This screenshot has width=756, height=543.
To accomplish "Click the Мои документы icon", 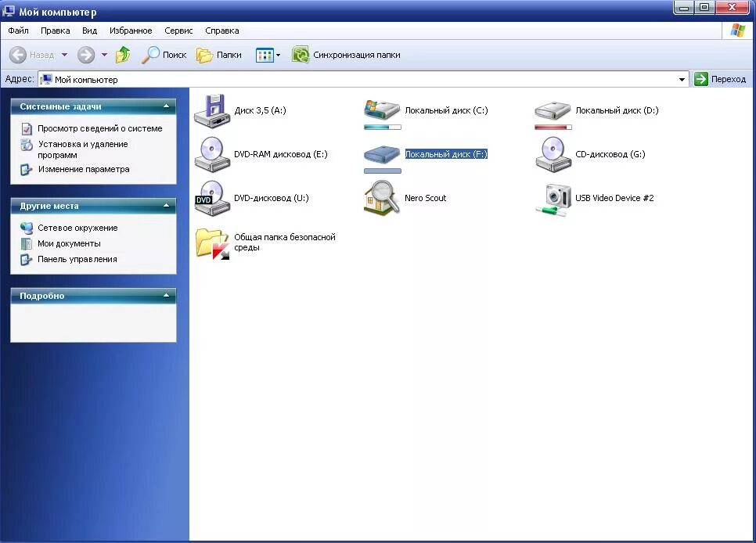I will pos(27,243).
